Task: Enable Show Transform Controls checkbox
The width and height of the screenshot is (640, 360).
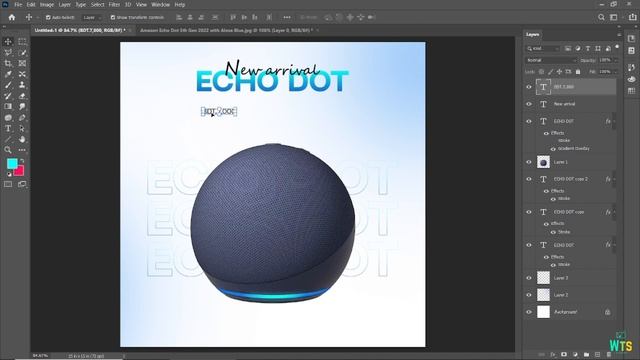Action: [113, 18]
